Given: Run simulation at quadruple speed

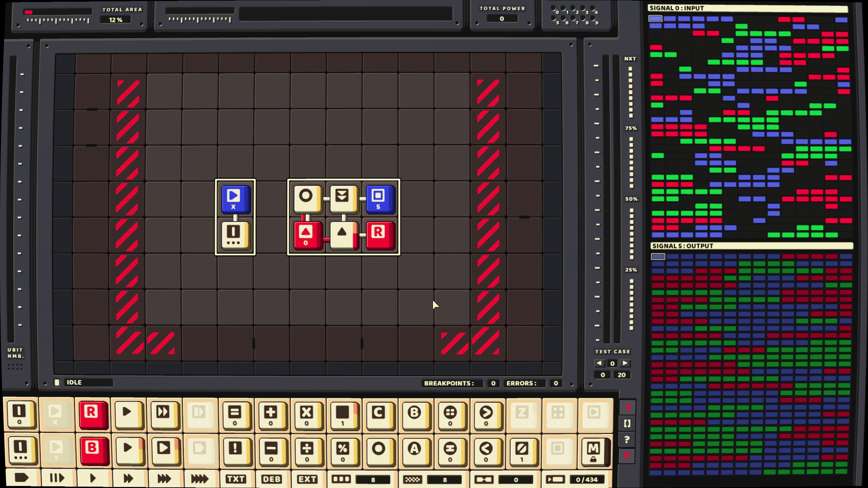Looking at the screenshot, I should (200, 479).
